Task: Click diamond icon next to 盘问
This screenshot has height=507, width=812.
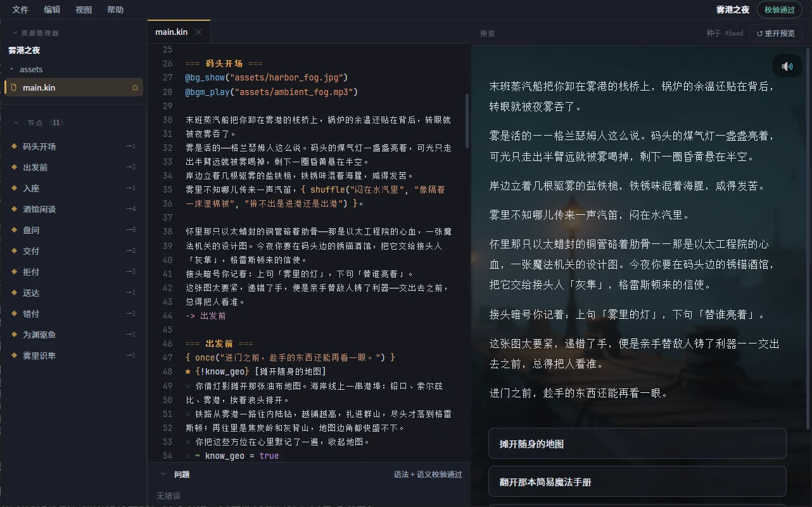Action: tap(14, 230)
